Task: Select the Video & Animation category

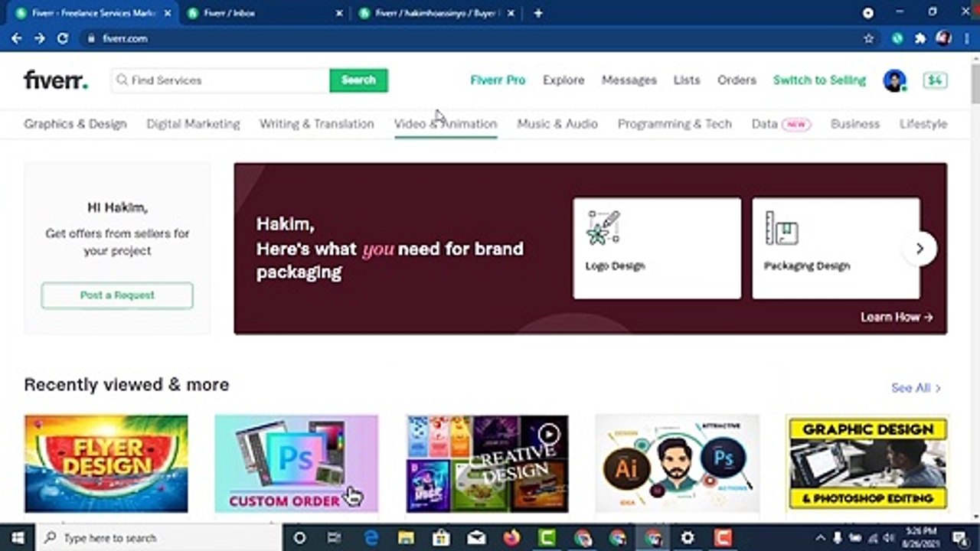Action: tap(446, 124)
